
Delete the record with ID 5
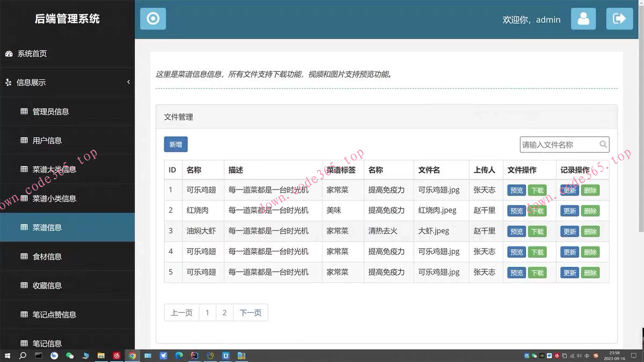point(590,273)
